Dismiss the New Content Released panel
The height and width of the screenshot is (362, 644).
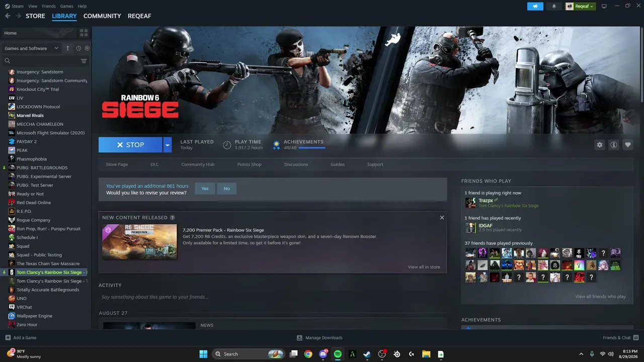pos(442,218)
